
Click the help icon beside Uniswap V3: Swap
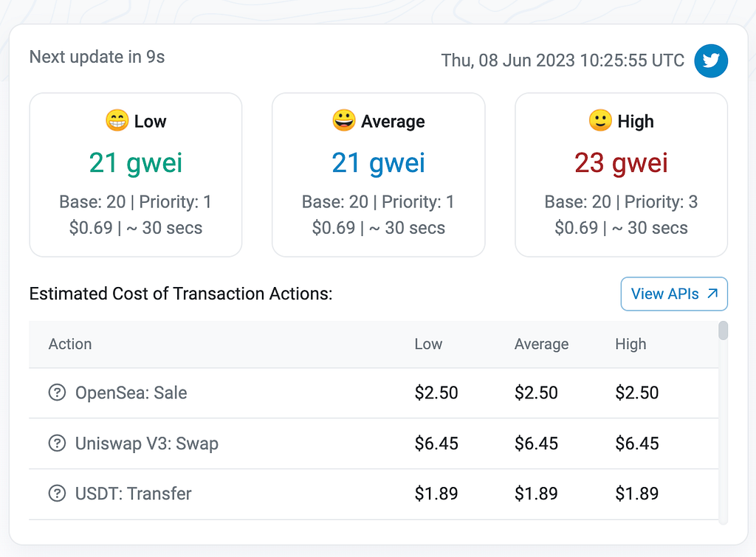pos(57,443)
